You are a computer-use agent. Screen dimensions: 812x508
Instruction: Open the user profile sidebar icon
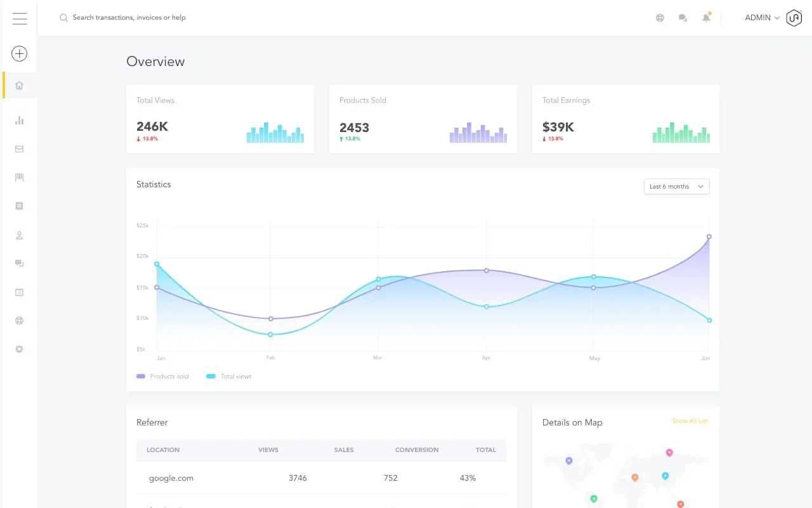[19, 234]
